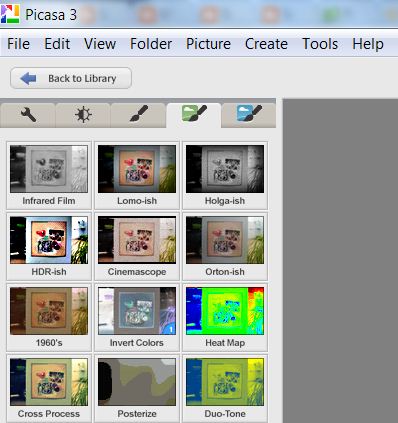Screen dimensions: 398x423
Task: Open the blue paintbrush effects tab
Action: [249, 115]
